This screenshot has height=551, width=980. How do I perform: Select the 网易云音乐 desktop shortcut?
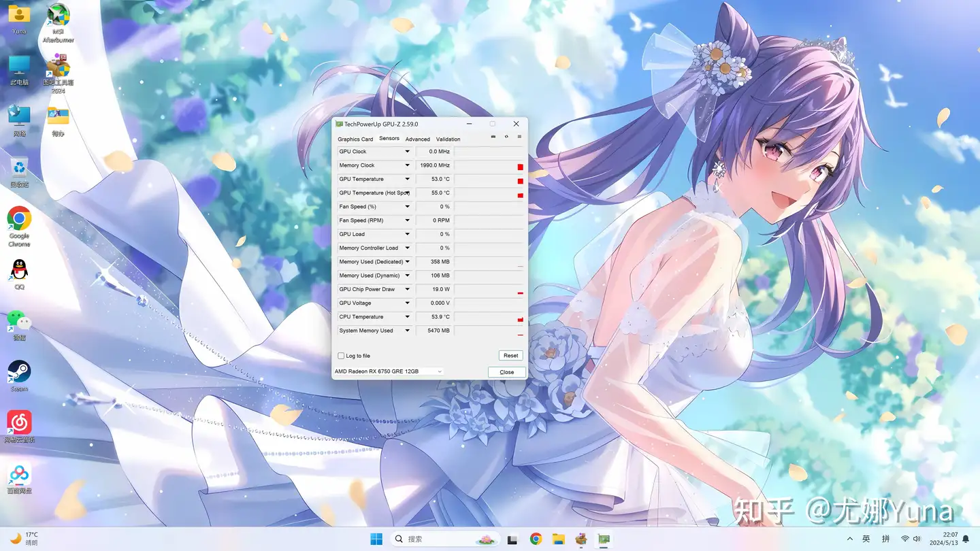pos(19,427)
